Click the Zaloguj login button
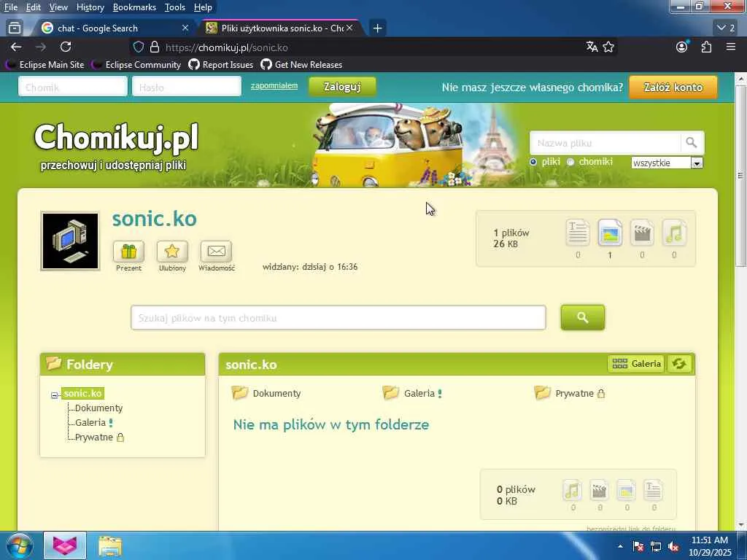 [342, 87]
